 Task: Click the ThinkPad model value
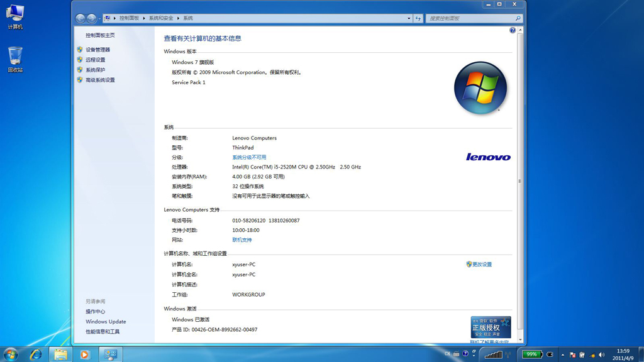click(243, 148)
